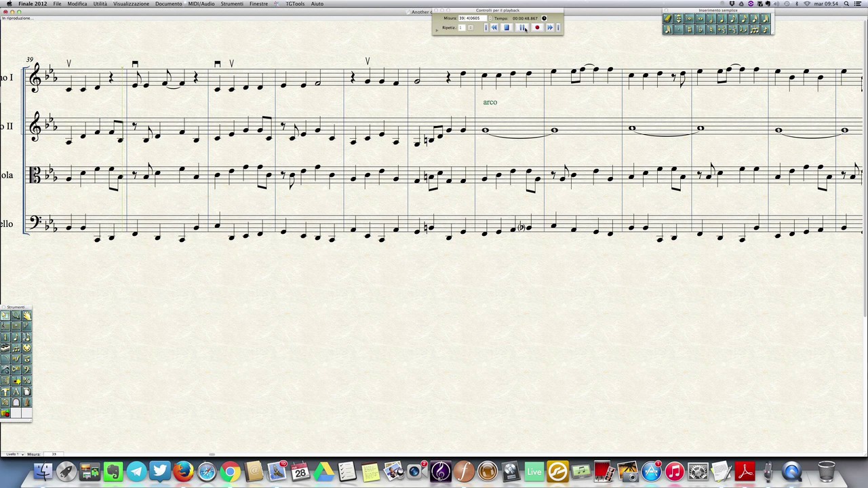This screenshot has width=868, height=488.
Task: Jump to beginning of score
Action: coord(486,27)
